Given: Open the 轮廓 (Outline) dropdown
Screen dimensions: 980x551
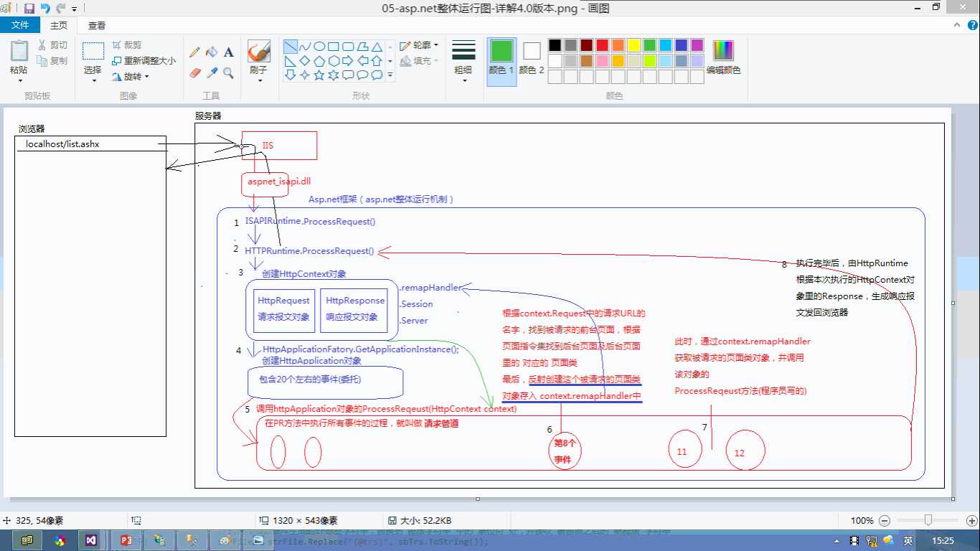Looking at the screenshot, I should point(420,45).
